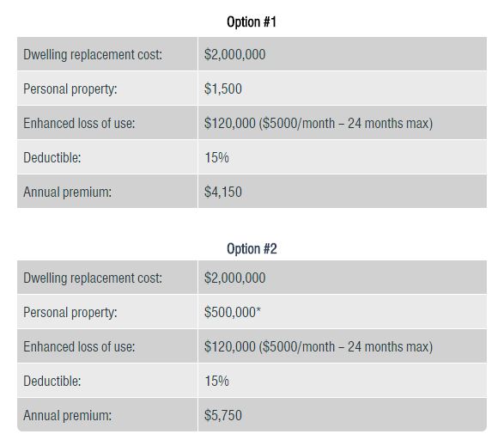The height and width of the screenshot is (440, 504).
Task: Select Option #1 Annual premium label
Action: [x=68, y=192]
